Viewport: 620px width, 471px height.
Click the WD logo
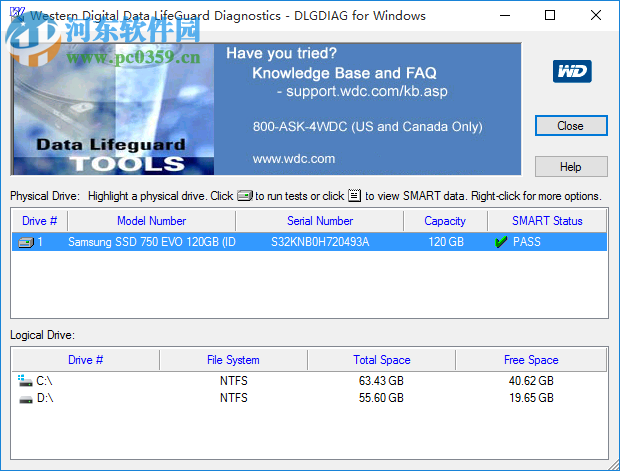pyautogui.click(x=572, y=71)
